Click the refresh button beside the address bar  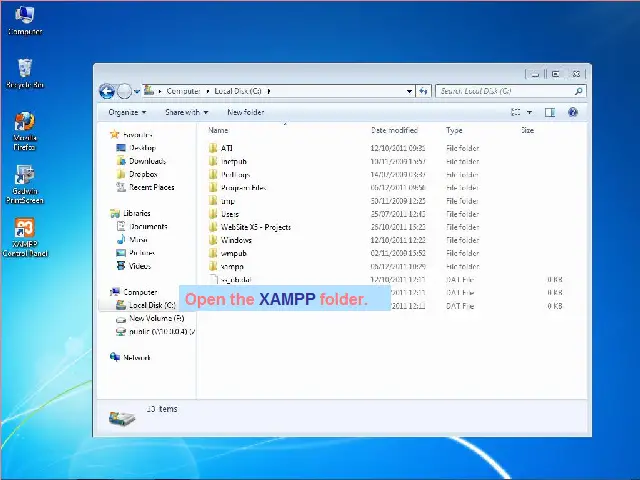(x=423, y=91)
